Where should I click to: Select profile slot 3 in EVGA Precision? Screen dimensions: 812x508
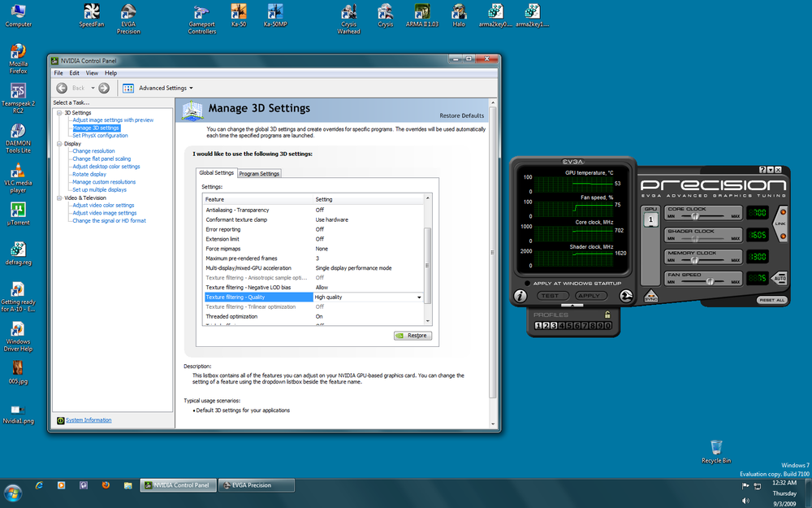click(x=554, y=327)
